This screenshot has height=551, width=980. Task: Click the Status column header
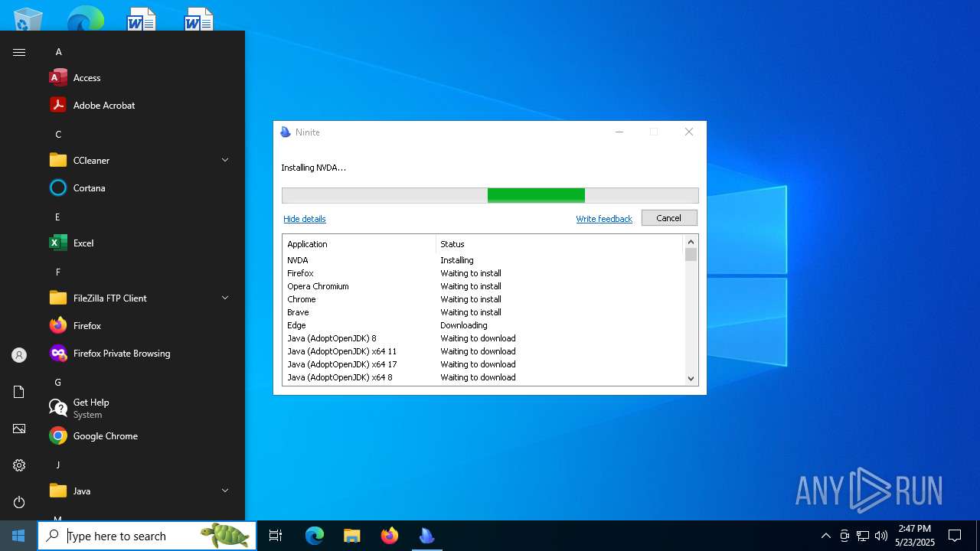pyautogui.click(x=559, y=244)
